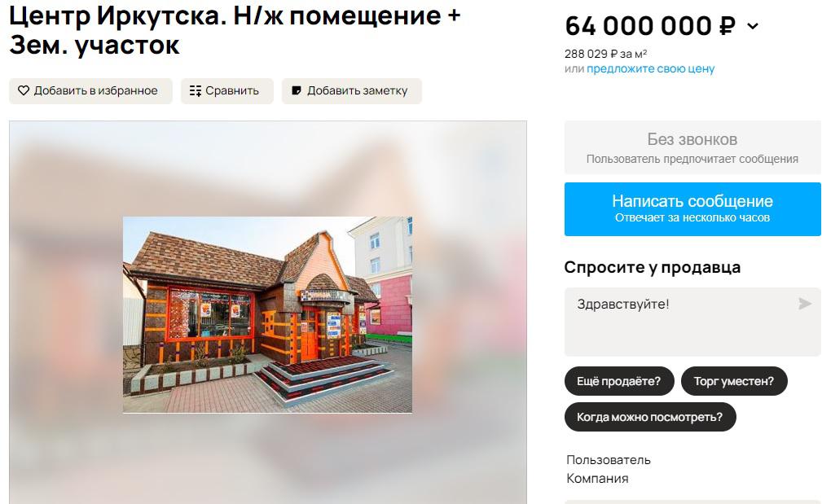The image size is (822, 504).
Task: Click the Добавить заметку button label
Action: pyautogui.click(x=357, y=90)
